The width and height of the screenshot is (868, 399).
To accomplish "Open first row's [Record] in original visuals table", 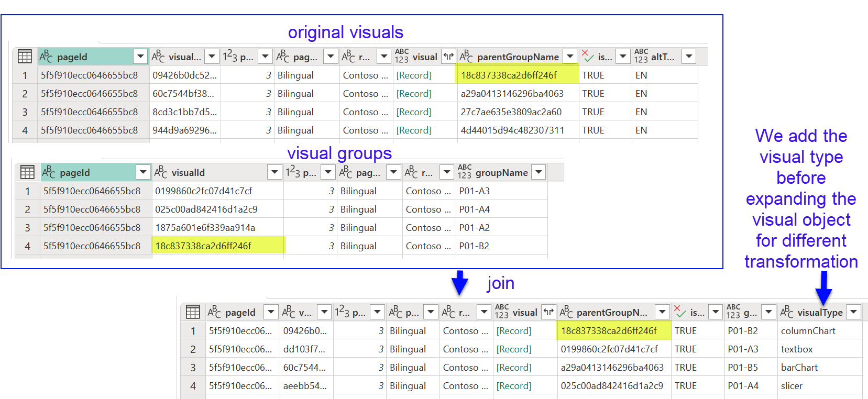I will tap(414, 75).
